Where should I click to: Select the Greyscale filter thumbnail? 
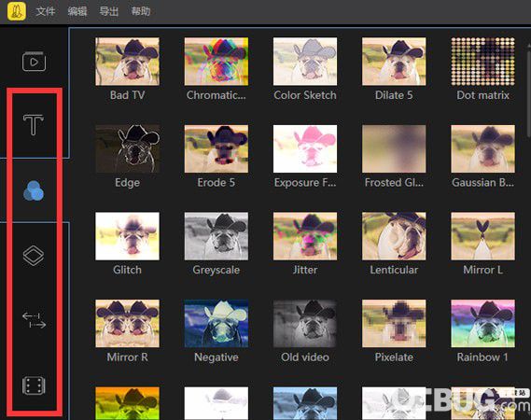point(217,236)
